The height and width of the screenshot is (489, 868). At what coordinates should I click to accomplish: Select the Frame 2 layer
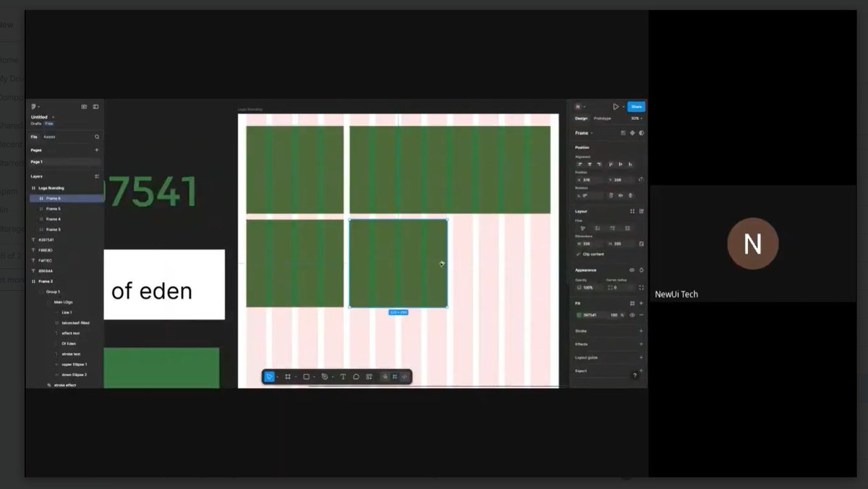(66, 281)
